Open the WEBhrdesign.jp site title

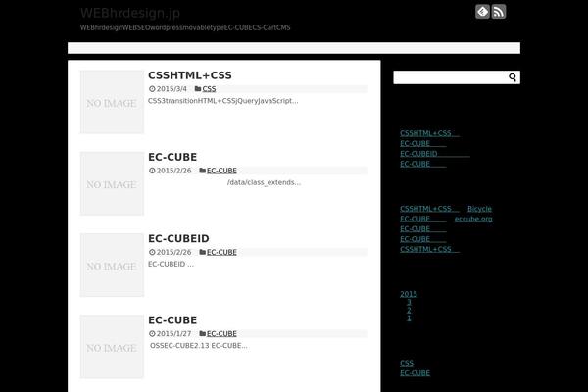coord(130,13)
